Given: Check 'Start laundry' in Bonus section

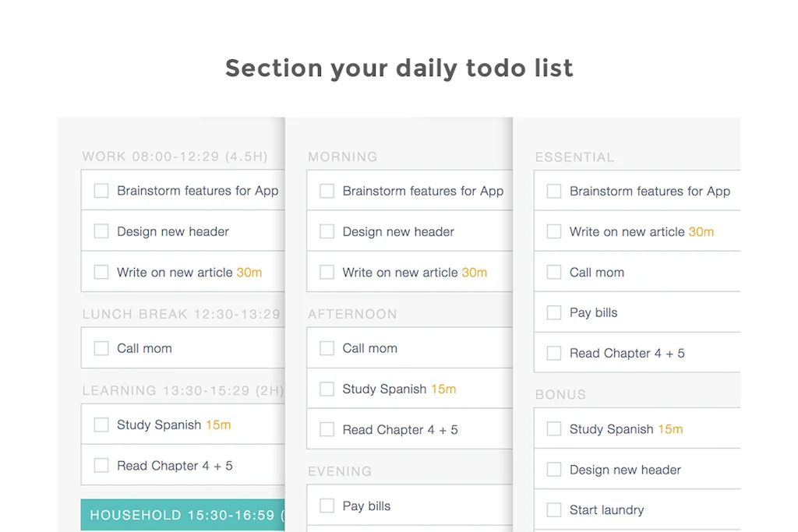Looking at the screenshot, I should pos(554,510).
